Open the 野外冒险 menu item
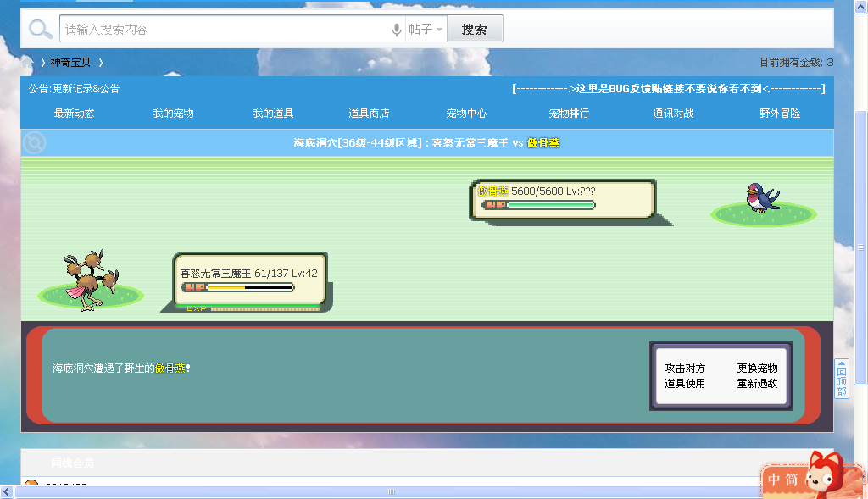The width and height of the screenshot is (868, 499). coord(780,114)
